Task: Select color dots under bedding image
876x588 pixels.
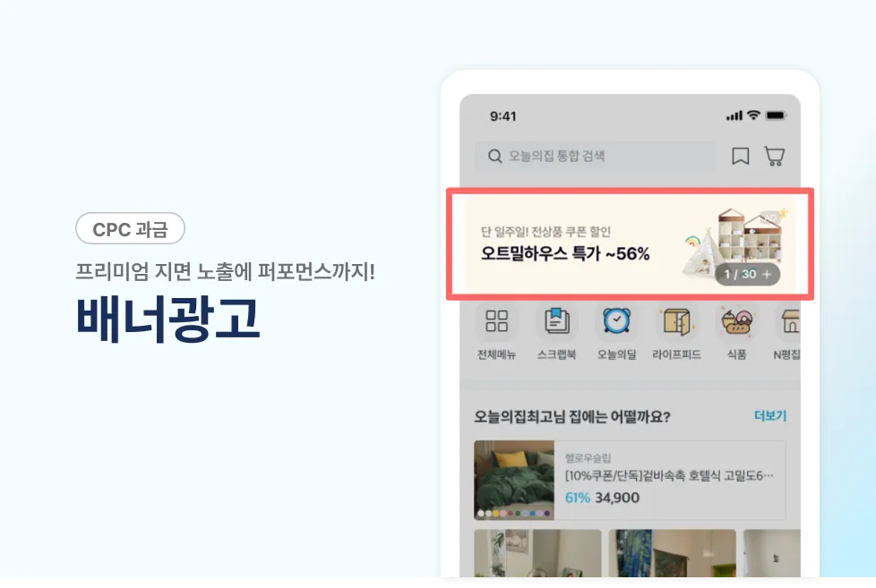Action: (514, 513)
